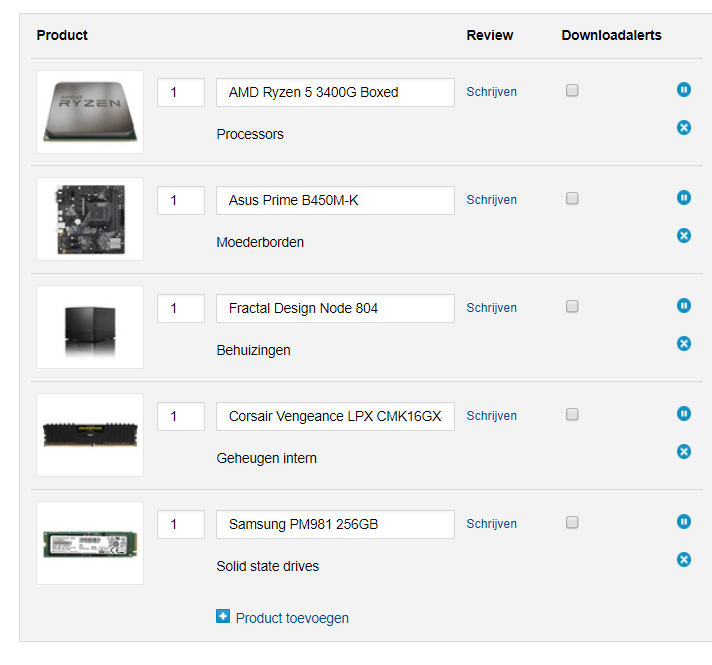Click the Samsung PM981 SSD thumbnail image
Image resolution: width=712 pixels, height=665 pixels.
pos(90,544)
